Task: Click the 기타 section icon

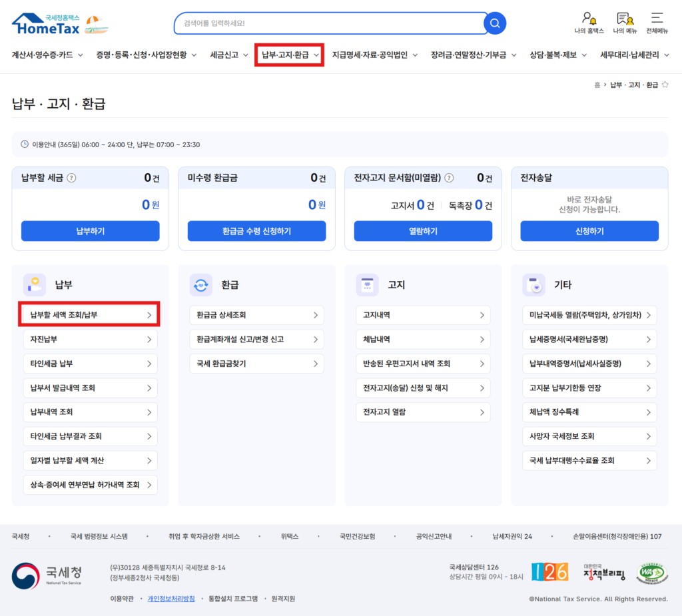Action: click(533, 285)
